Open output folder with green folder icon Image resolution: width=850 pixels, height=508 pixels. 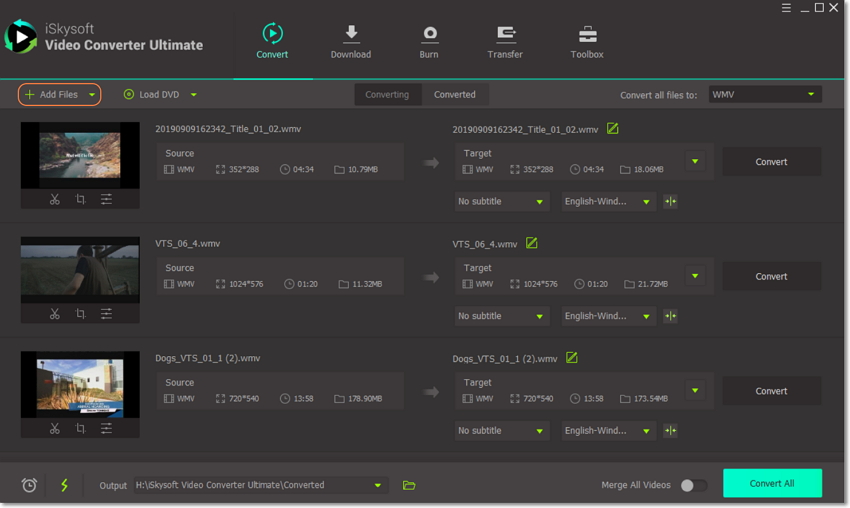coord(409,485)
